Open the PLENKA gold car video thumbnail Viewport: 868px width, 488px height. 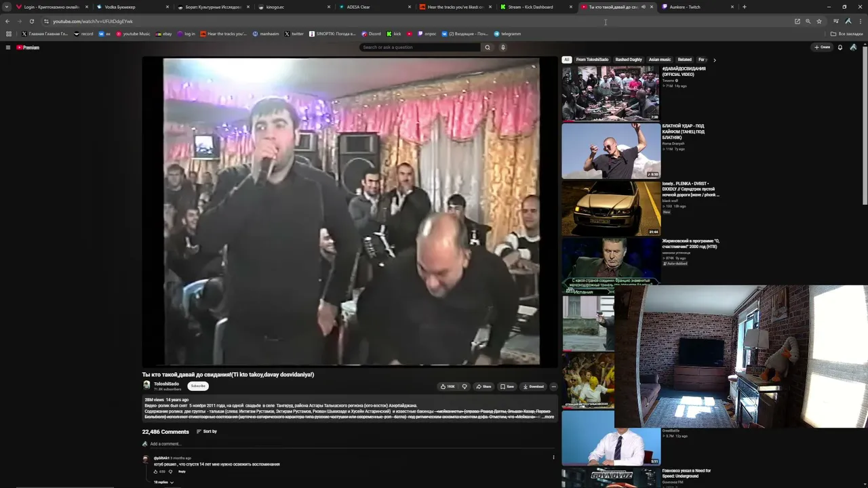(x=610, y=208)
